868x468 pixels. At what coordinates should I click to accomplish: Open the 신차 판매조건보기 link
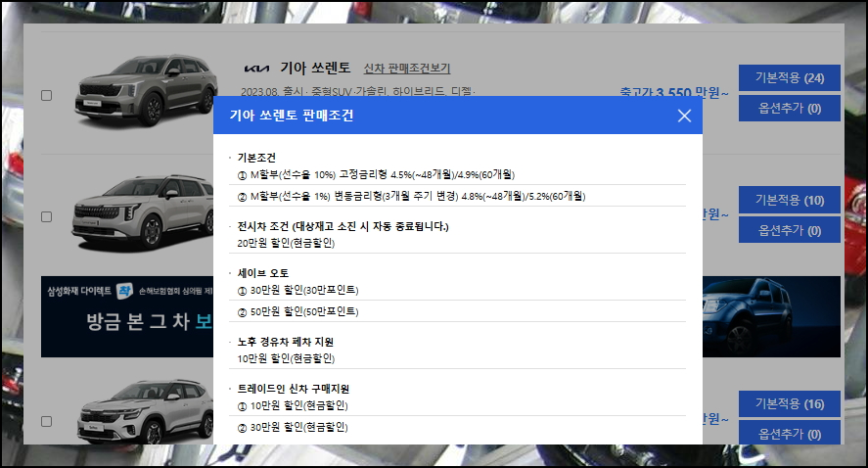[407, 69]
